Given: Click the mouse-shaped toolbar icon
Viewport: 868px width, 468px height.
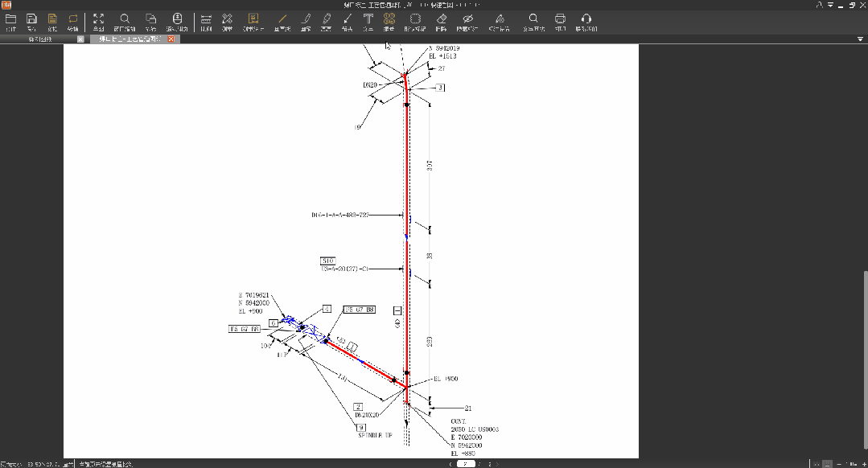Looking at the screenshot, I should pos(177,18).
